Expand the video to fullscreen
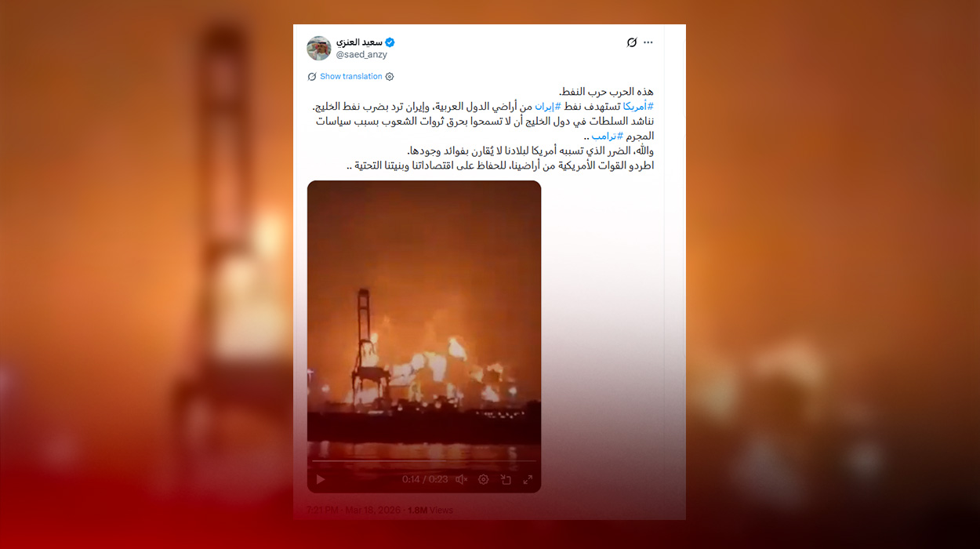The width and height of the screenshot is (980, 549). click(528, 479)
